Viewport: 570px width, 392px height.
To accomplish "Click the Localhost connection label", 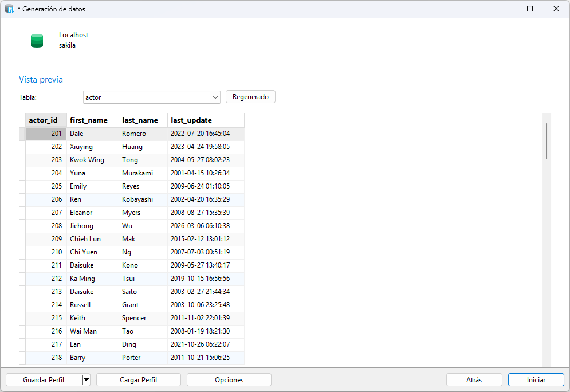I will pos(73,35).
